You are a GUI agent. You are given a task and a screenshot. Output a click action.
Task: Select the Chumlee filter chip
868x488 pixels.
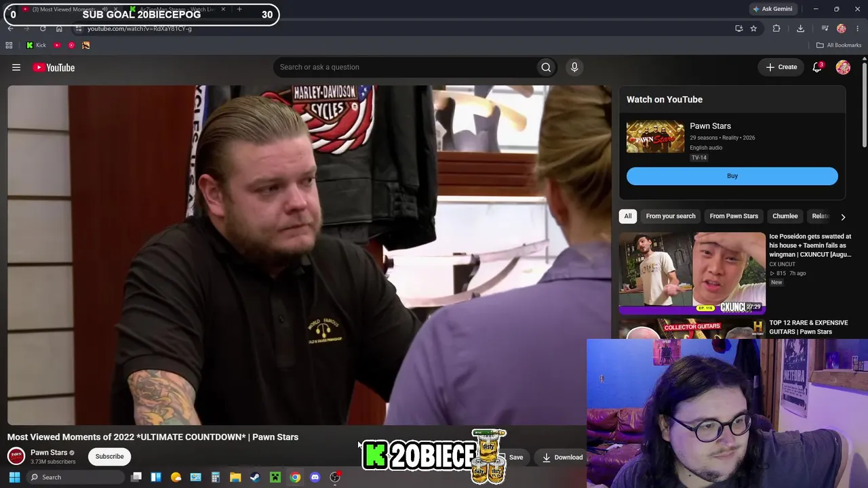[x=785, y=216]
